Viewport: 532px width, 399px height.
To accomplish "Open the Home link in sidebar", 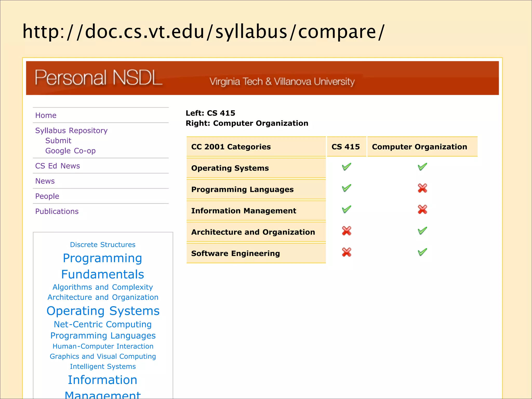I will point(46,115).
